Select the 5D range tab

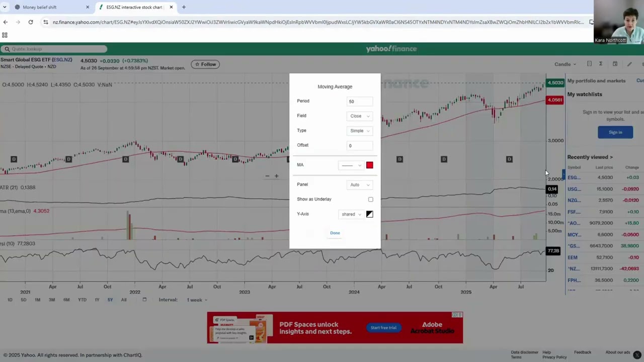point(23,300)
